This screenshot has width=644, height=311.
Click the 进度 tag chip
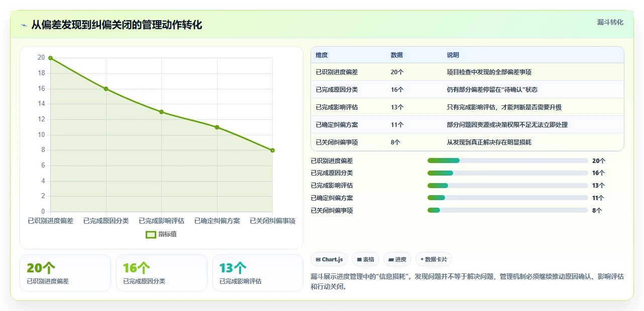(x=397, y=259)
